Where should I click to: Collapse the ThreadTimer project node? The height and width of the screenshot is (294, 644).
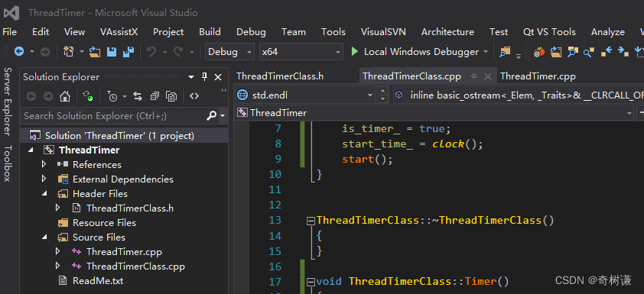point(31,150)
